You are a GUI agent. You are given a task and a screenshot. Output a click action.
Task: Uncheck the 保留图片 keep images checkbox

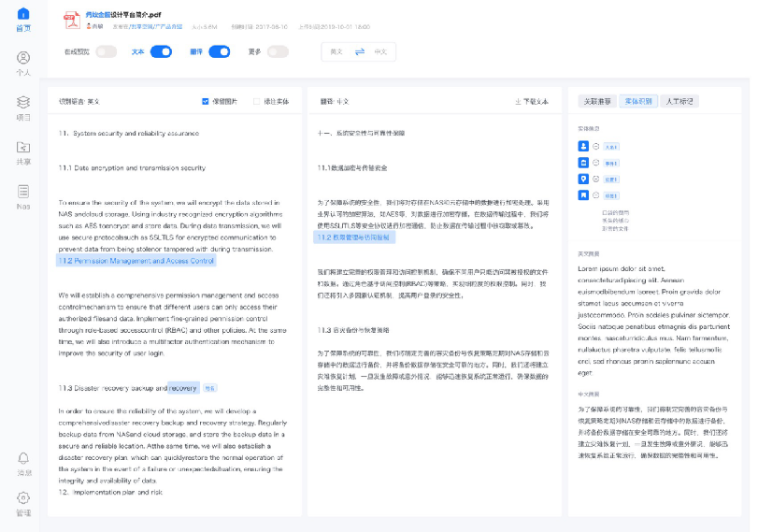[206, 102]
